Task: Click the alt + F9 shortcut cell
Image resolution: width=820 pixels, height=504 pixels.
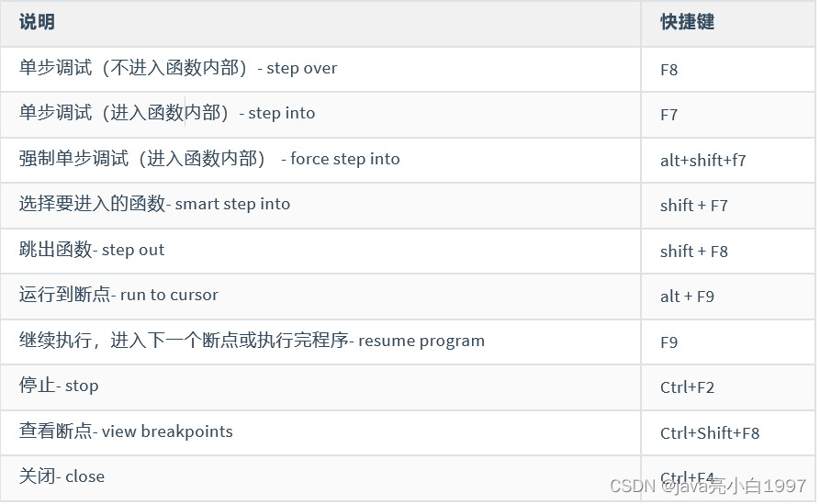Action: coord(687,297)
